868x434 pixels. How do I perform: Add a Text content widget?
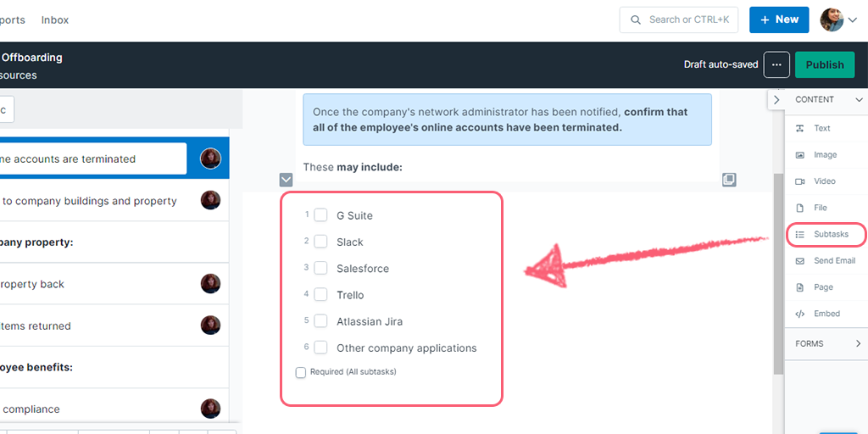(821, 129)
